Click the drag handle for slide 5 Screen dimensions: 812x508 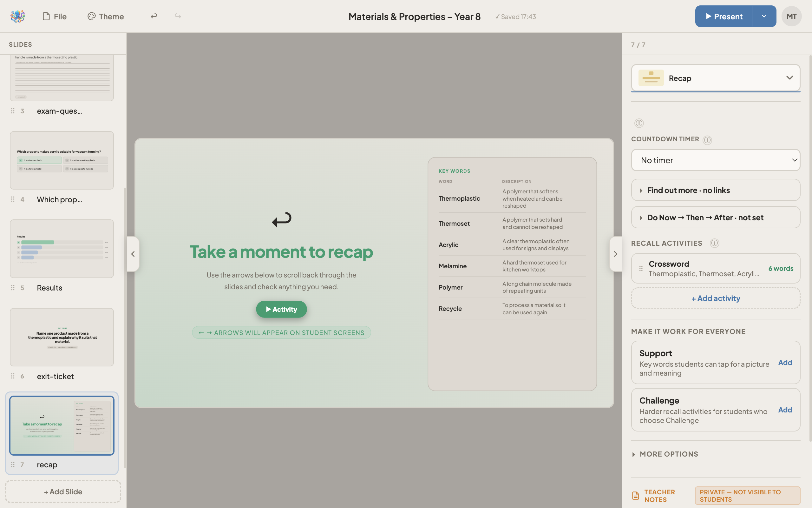coord(13,288)
